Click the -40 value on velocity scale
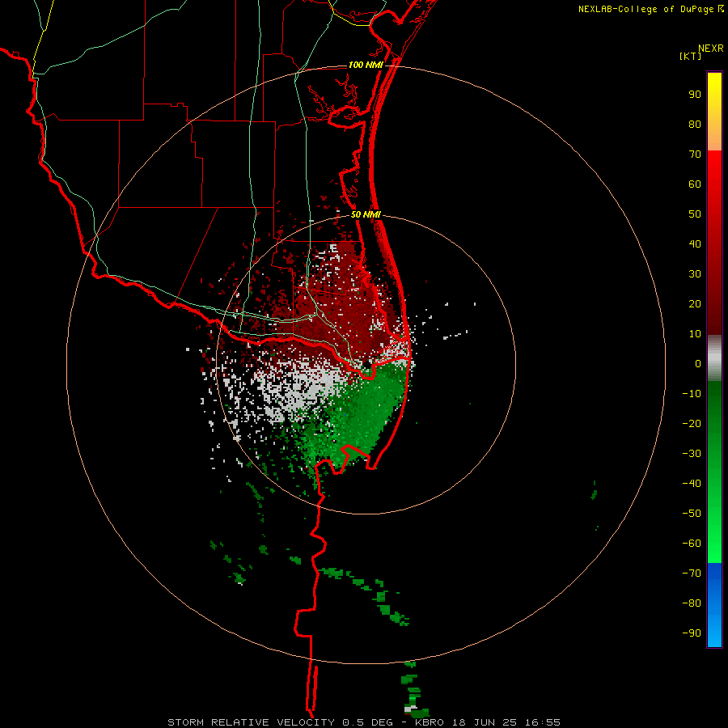Image resolution: width=728 pixels, height=728 pixels. [692, 484]
